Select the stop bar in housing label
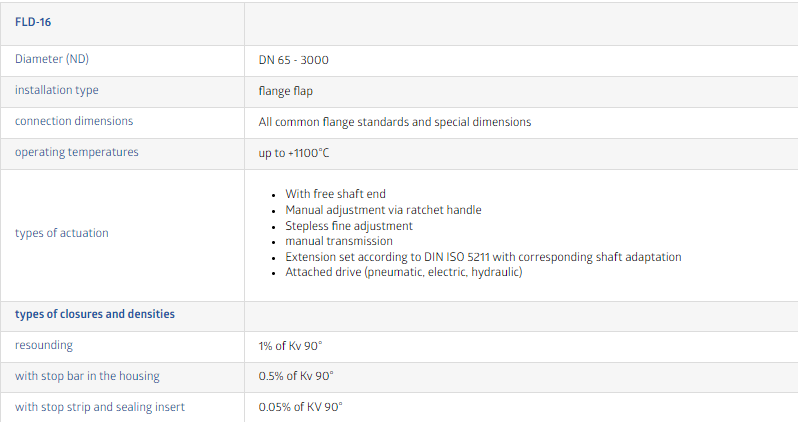Image resolution: width=798 pixels, height=422 pixels. [x=87, y=376]
